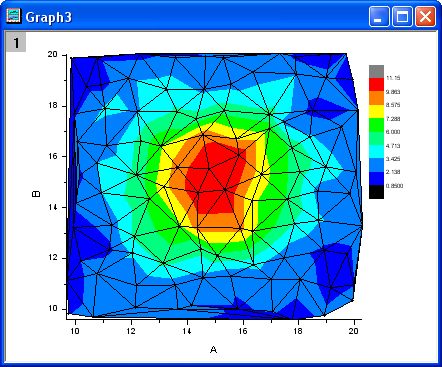Click the 11.15 color scale label
Screen dimensions: 442x367
[393, 78]
